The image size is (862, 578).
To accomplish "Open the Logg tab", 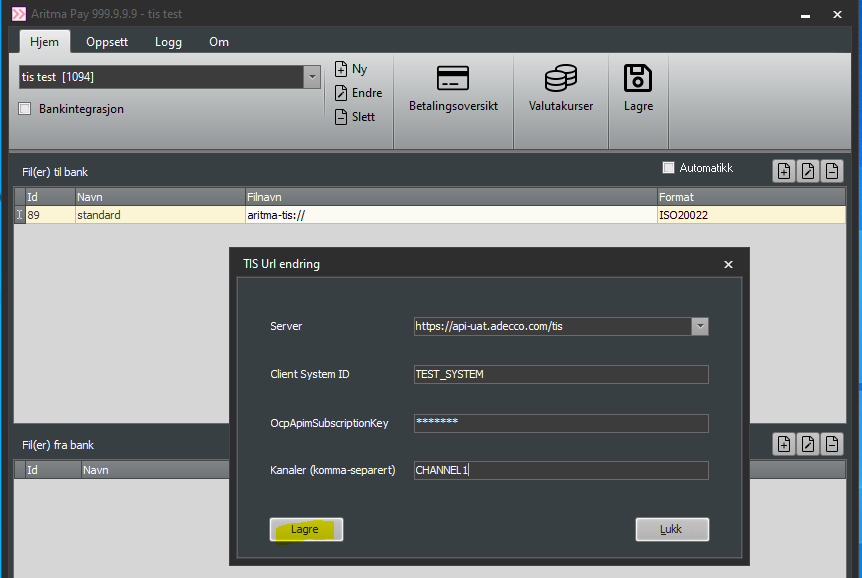I will point(168,42).
